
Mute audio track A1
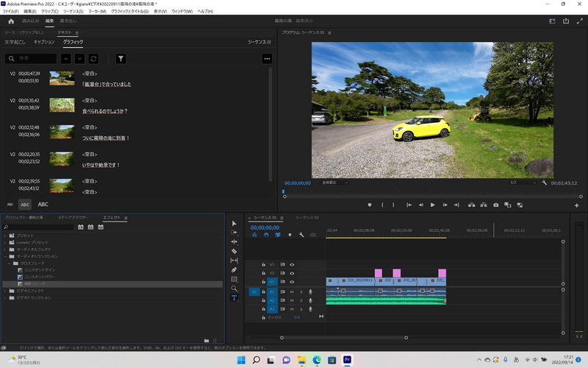click(x=292, y=291)
